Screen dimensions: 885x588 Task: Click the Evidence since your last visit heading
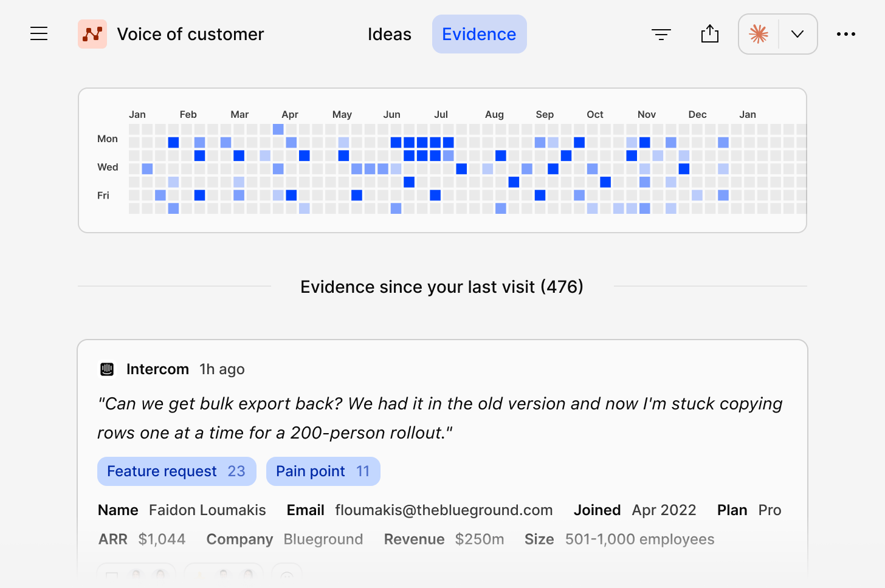tap(442, 287)
